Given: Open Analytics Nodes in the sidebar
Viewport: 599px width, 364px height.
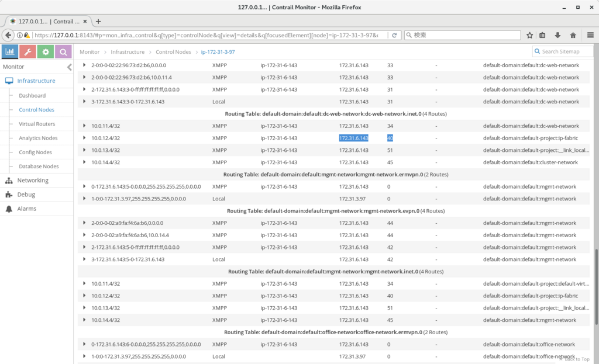Looking at the screenshot, I should point(38,138).
